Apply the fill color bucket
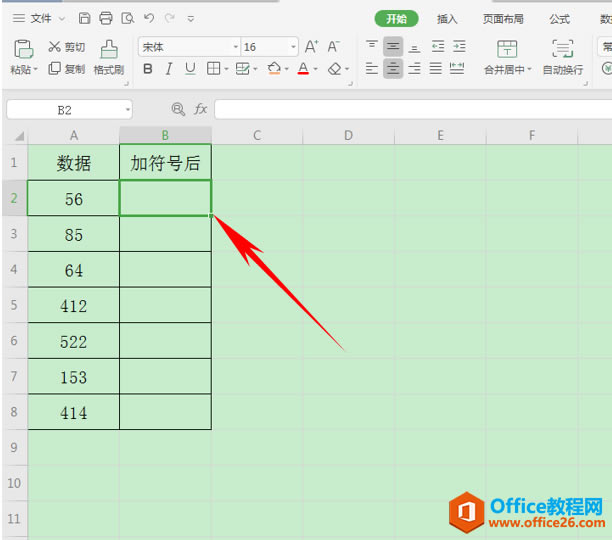Viewport: 612px width, 540px height. click(274, 69)
